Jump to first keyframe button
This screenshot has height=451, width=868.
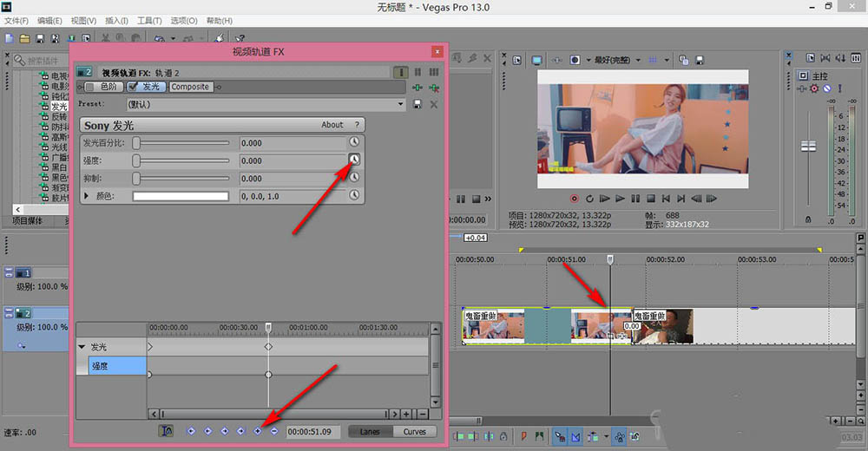click(x=191, y=431)
